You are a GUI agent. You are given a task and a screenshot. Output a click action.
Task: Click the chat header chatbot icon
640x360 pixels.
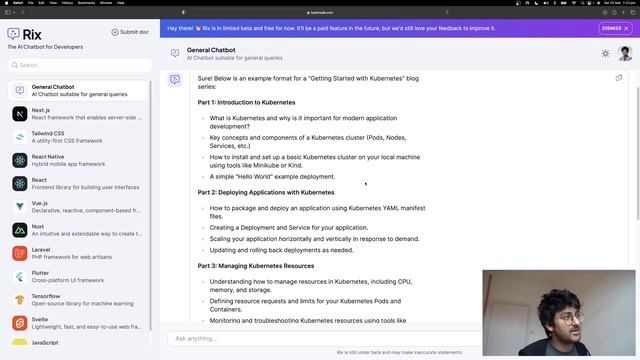[x=175, y=53]
